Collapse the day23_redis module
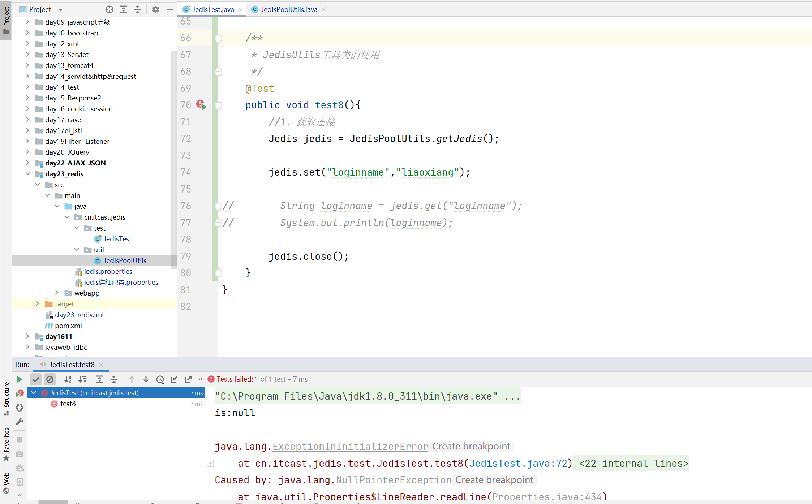Viewport: 812px width, 504px height. pos(27,174)
